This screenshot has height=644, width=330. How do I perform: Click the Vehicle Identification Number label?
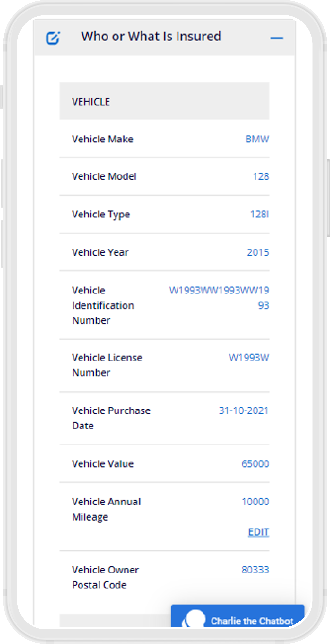coord(103,305)
